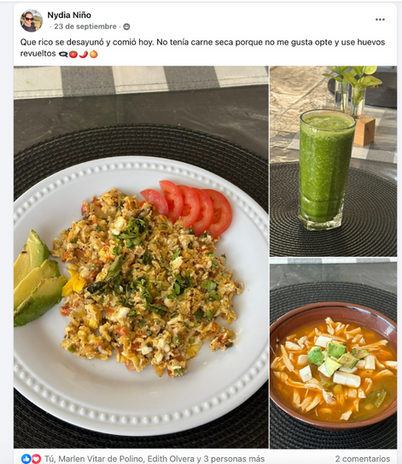This screenshot has height=464, width=402.
Task: Click the chili pepper emoji in the post
Action: [x=83, y=54]
